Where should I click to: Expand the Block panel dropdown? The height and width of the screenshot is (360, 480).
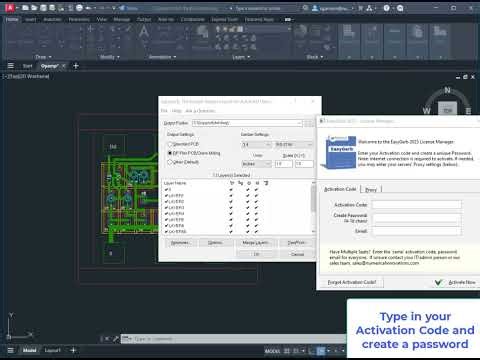click(x=315, y=57)
